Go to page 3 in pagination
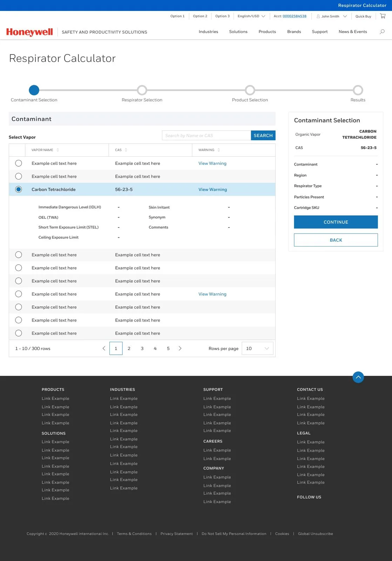392x561 pixels. (142, 349)
